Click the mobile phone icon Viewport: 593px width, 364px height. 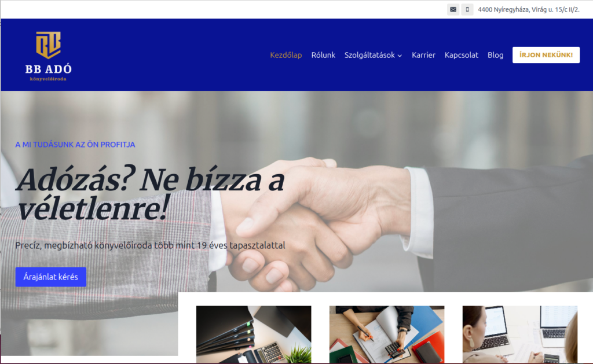pos(467,9)
